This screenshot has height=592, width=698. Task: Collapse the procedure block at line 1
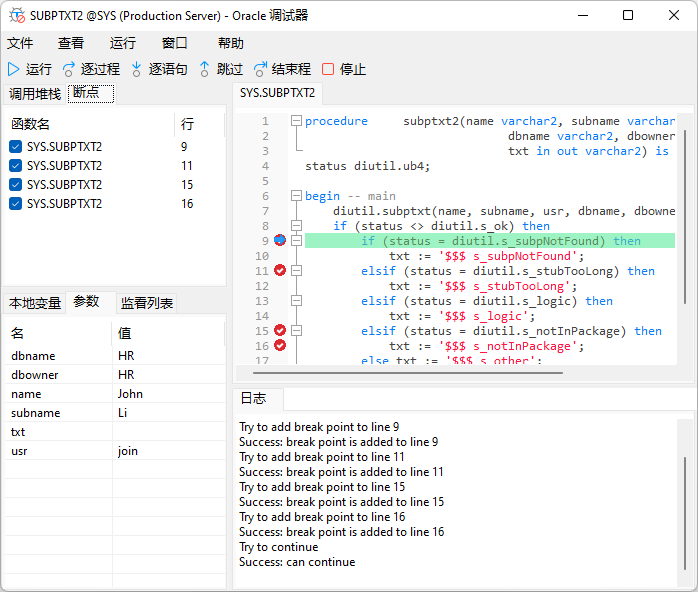pyautogui.click(x=296, y=121)
